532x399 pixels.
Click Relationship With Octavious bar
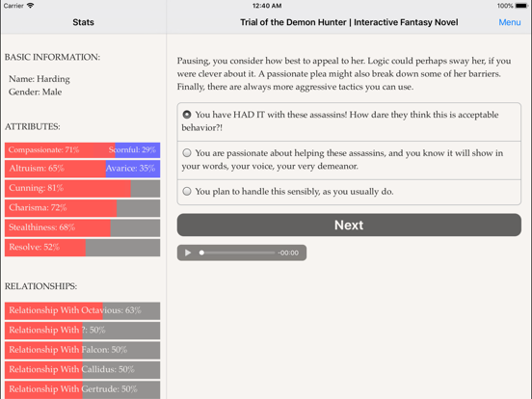(83, 310)
